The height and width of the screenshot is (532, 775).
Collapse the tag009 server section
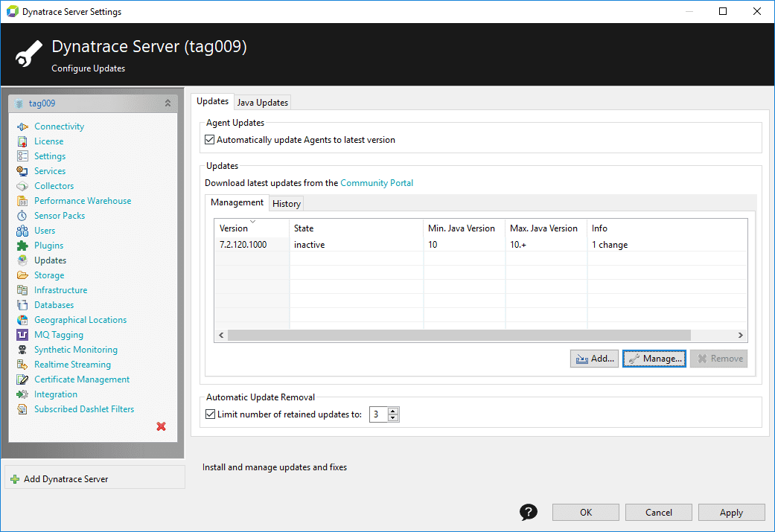(x=168, y=103)
